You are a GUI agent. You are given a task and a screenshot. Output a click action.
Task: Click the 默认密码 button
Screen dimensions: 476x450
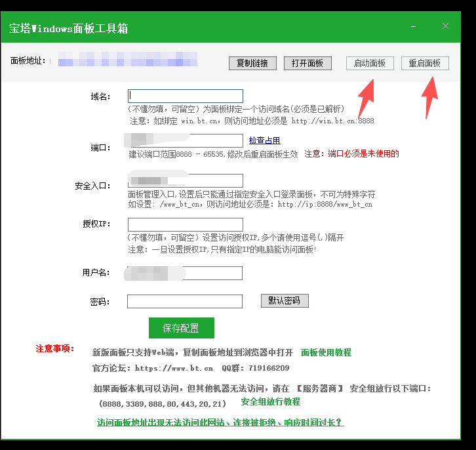coord(285,300)
